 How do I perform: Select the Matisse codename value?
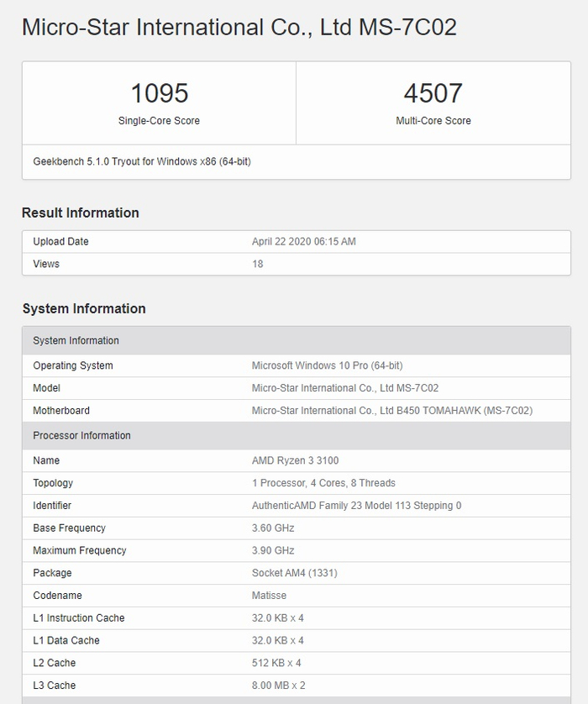coord(269,595)
